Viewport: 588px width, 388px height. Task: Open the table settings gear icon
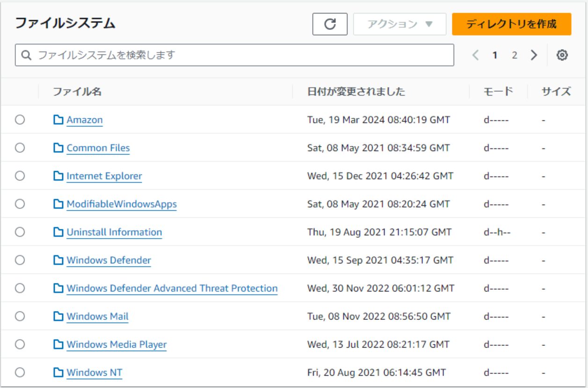click(562, 55)
